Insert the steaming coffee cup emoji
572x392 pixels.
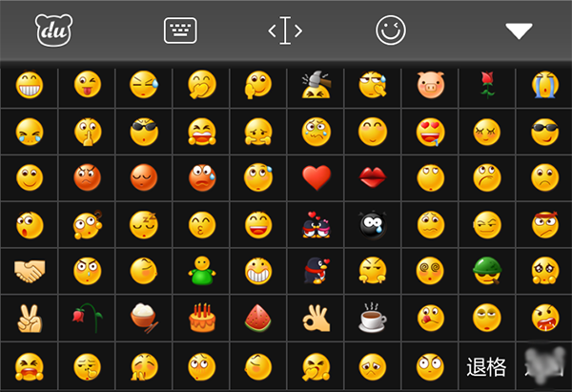[372, 318]
